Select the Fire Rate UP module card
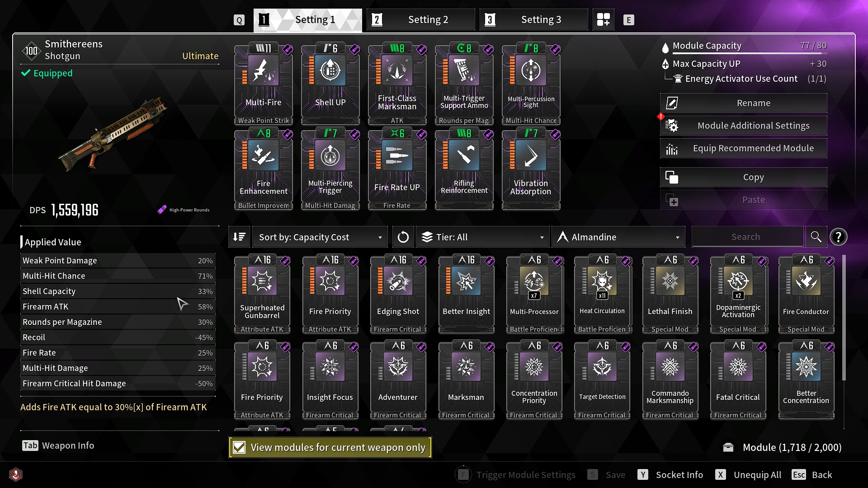This screenshot has height=488, width=868. pos(397,169)
